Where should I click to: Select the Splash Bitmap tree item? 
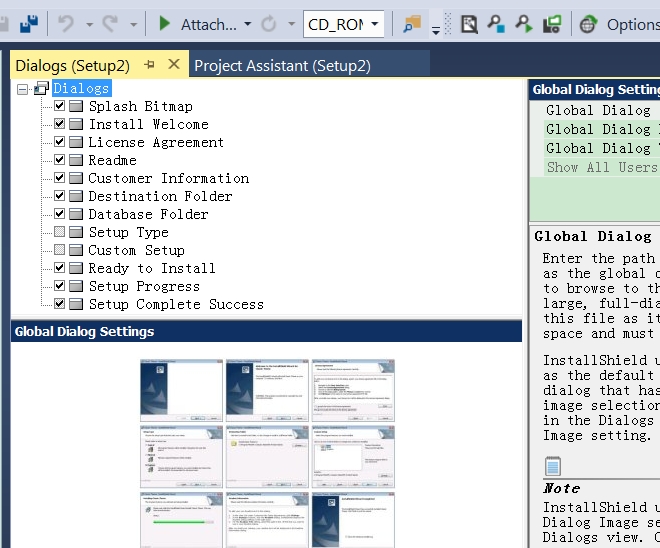[141, 106]
